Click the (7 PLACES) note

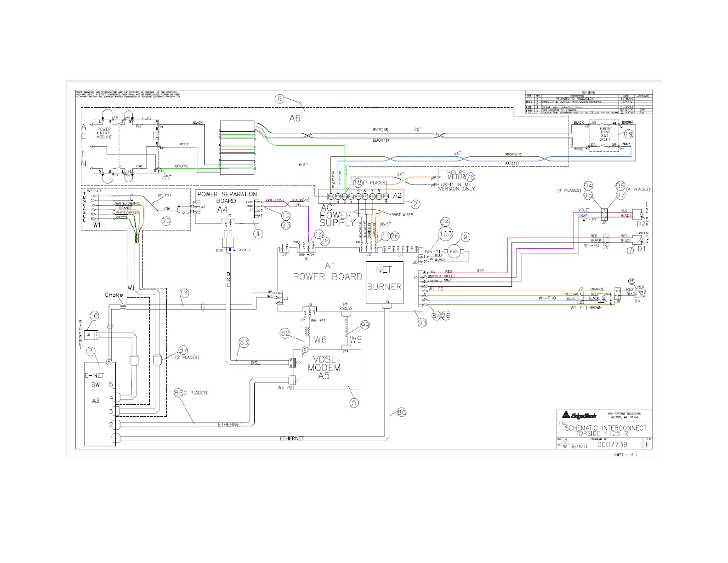coord(375,183)
